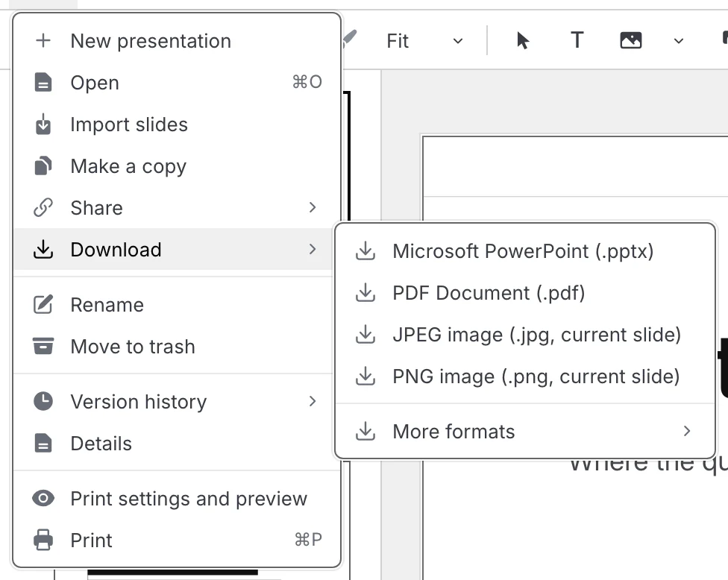
Task: Download as Microsoft PowerPoint (.pptx)
Action: pos(525,251)
